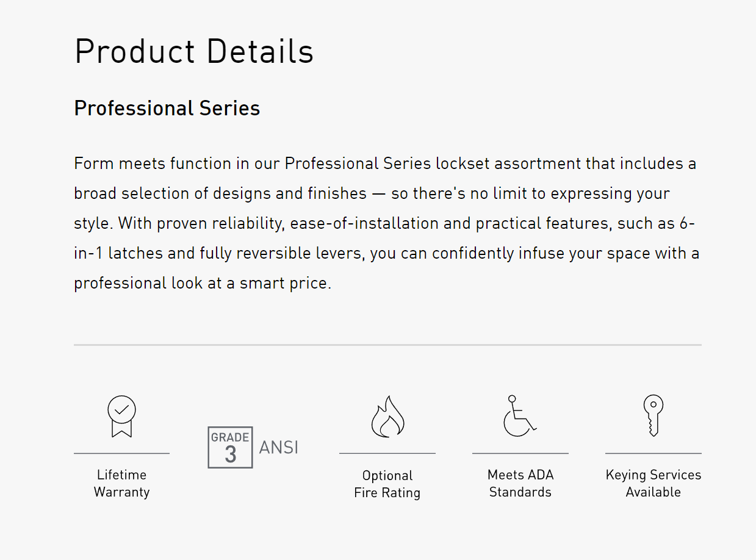Click the "Optional Fire Rating" label
This screenshot has width=756, height=560.
387,484
